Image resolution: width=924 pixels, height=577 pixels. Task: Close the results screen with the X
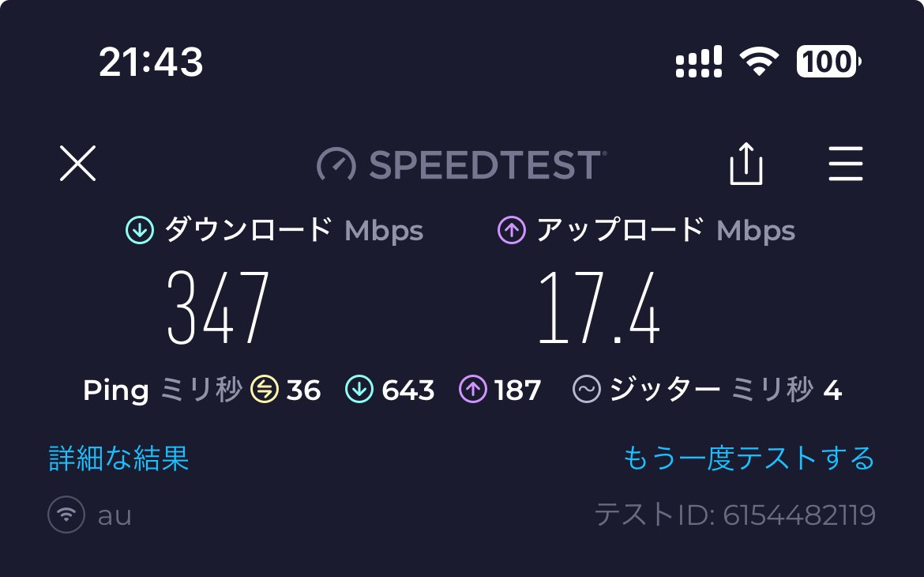[77, 164]
